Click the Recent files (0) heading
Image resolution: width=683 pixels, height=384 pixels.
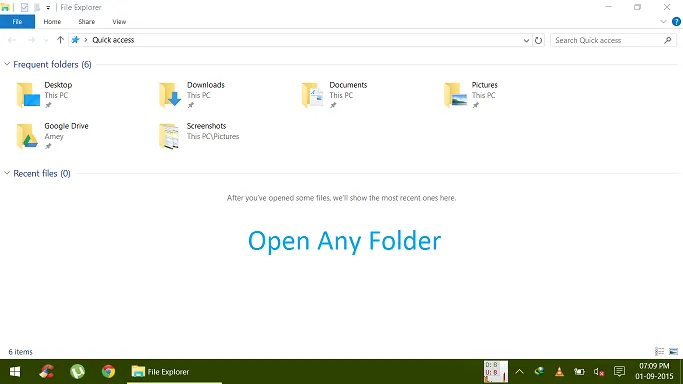42,173
